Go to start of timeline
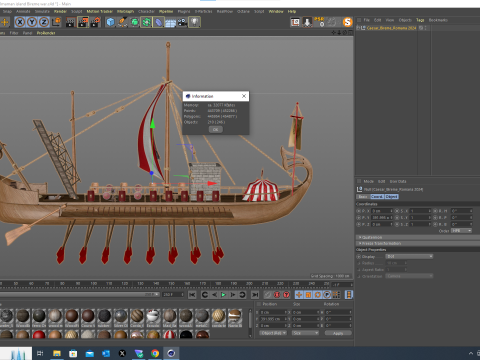480x360 pixels. pyautogui.click(x=192, y=295)
